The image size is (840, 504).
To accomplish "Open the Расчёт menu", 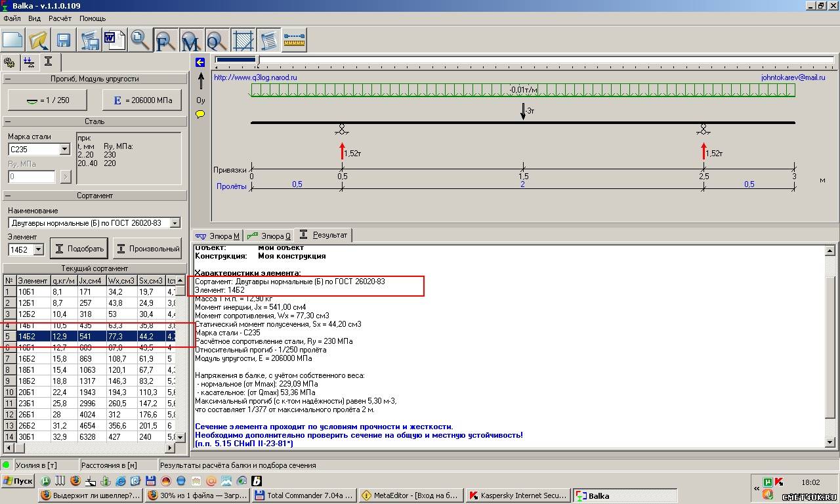I will (x=60, y=18).
